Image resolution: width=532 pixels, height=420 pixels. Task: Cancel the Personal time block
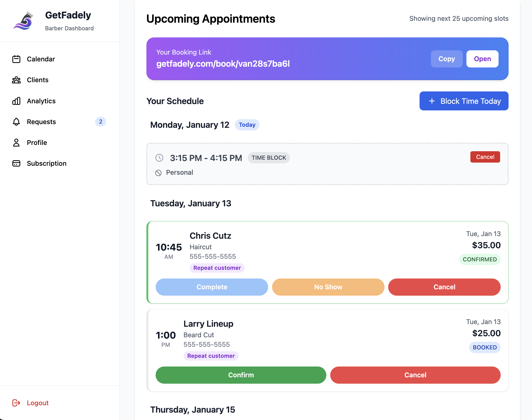pos(485,157)
